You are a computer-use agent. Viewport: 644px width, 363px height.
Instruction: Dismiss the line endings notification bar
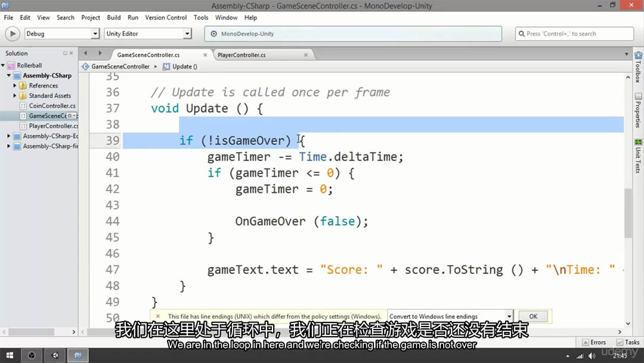click(157, 316)
